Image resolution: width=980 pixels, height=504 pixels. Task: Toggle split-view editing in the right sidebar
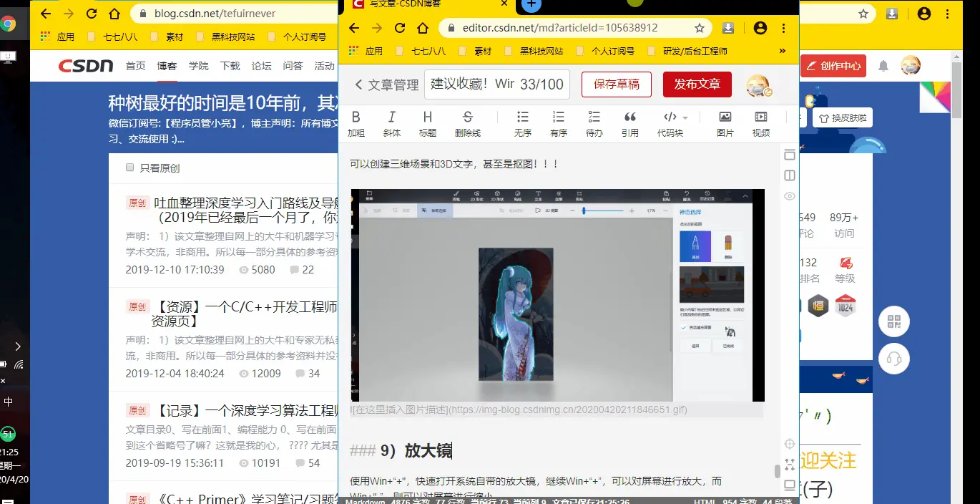click(x=789, y=175)
